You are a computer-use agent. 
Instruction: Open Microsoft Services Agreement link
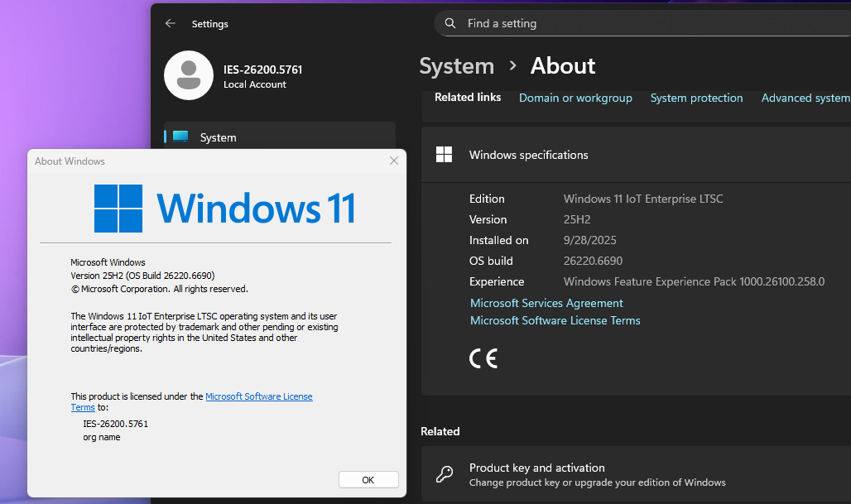pos(546,303)
